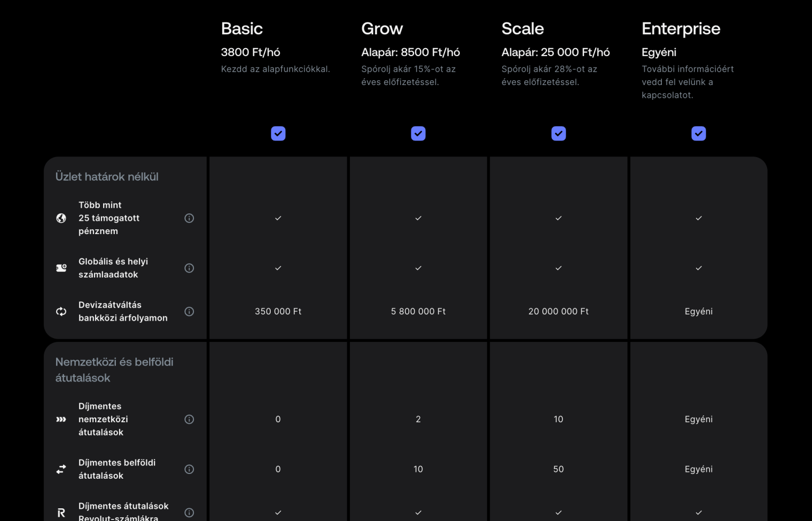This screenshot has height=521, width=812.
Task: Show info for Devizaátváltás bankközi árfolyamon
Action: click(x=189, y=312)
